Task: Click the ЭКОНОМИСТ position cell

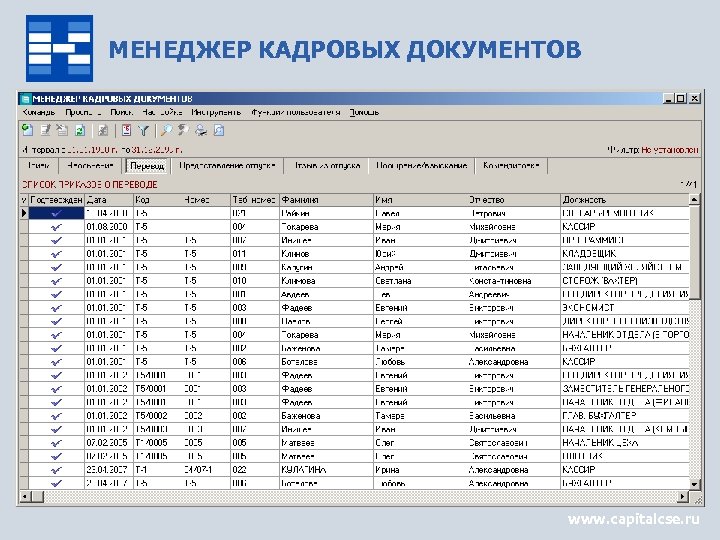Action: [x=625, y=308]
